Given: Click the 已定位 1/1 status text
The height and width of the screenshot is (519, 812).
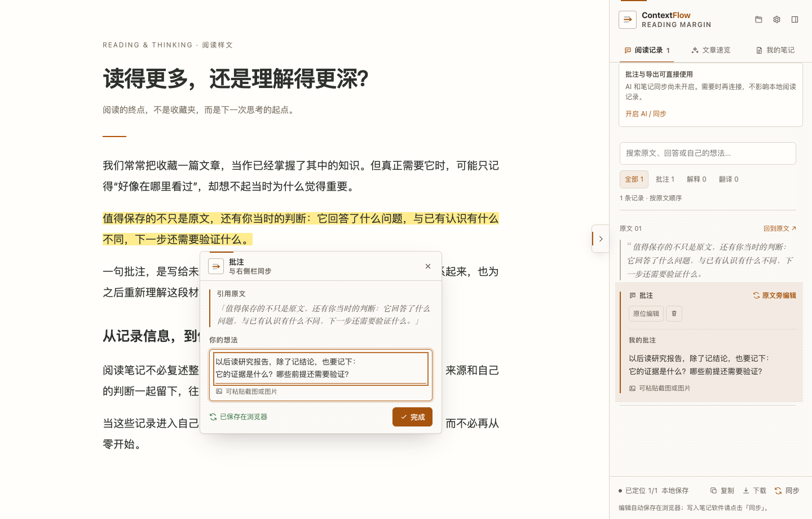Looking at the screenshot, I should [641, 491].
